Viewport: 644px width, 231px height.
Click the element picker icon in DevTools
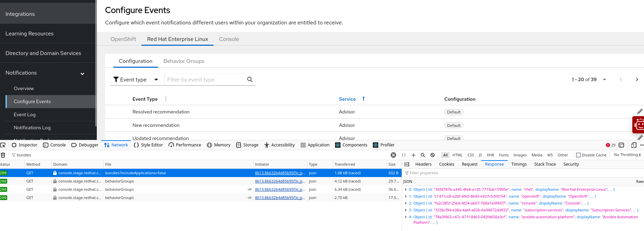(3, 145)
